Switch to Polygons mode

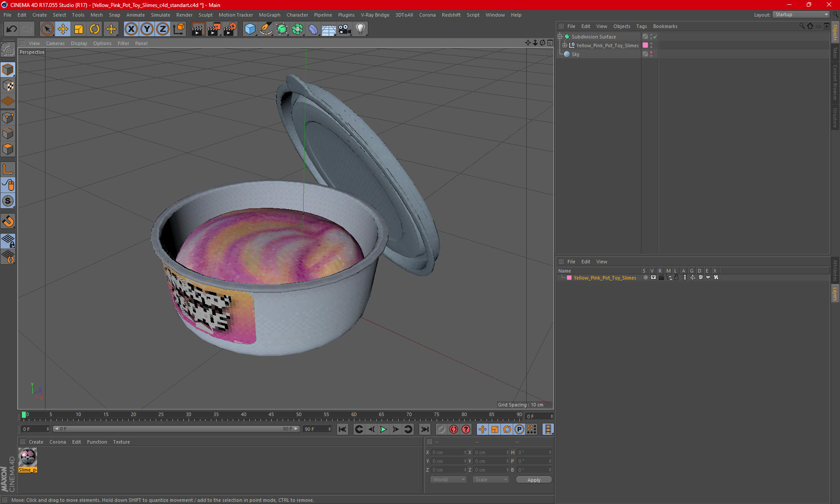tap(8, 149)
